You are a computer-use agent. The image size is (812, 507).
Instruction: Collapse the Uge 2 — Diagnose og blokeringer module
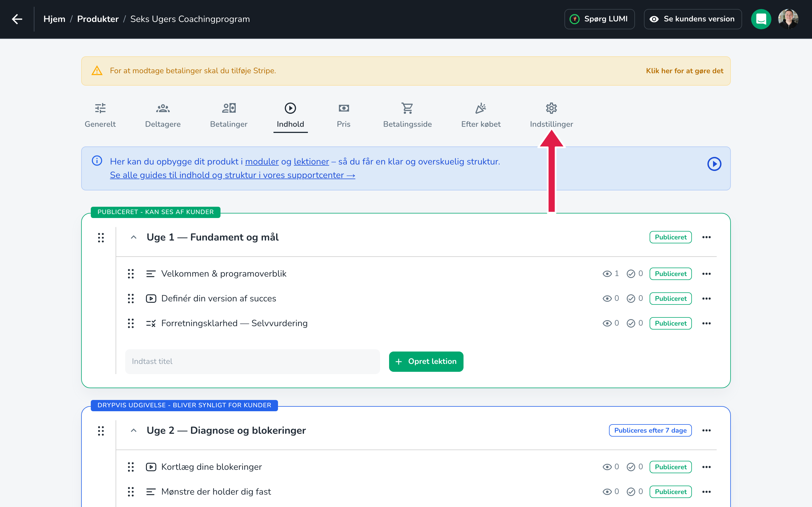point(134,431)
